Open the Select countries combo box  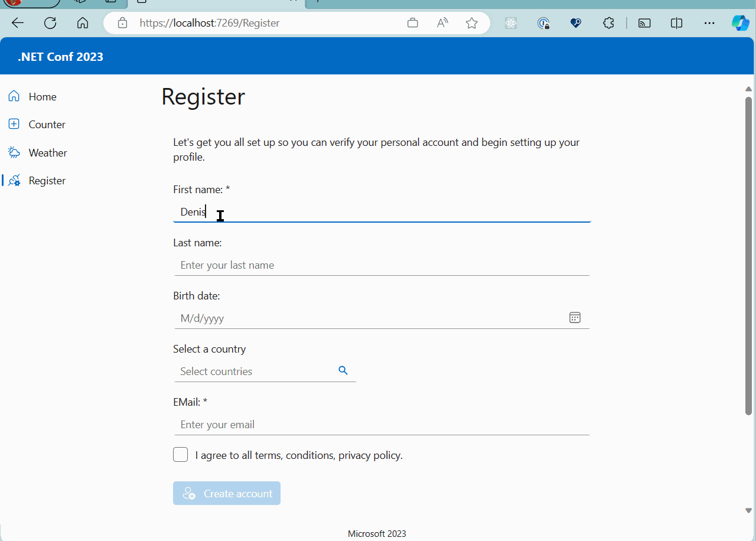pos(265,371)
